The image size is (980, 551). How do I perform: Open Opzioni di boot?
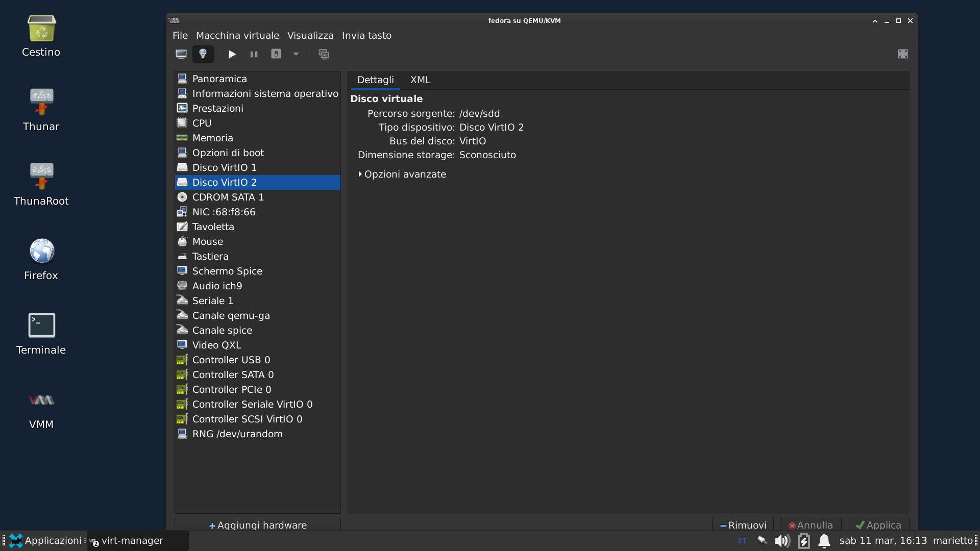(x=258, y=153)
